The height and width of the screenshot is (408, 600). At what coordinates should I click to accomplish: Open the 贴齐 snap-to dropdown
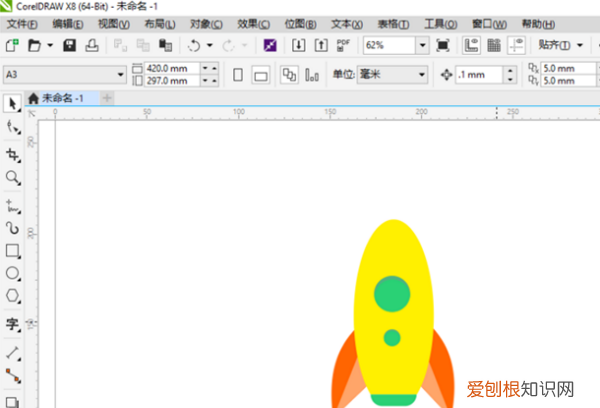[561, 45]
